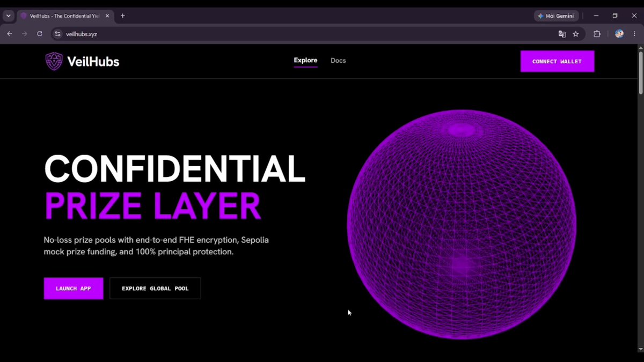This screenshot has width=644, height=362.
Task: Close the VeilHubs browser tab
Action: 107,16
